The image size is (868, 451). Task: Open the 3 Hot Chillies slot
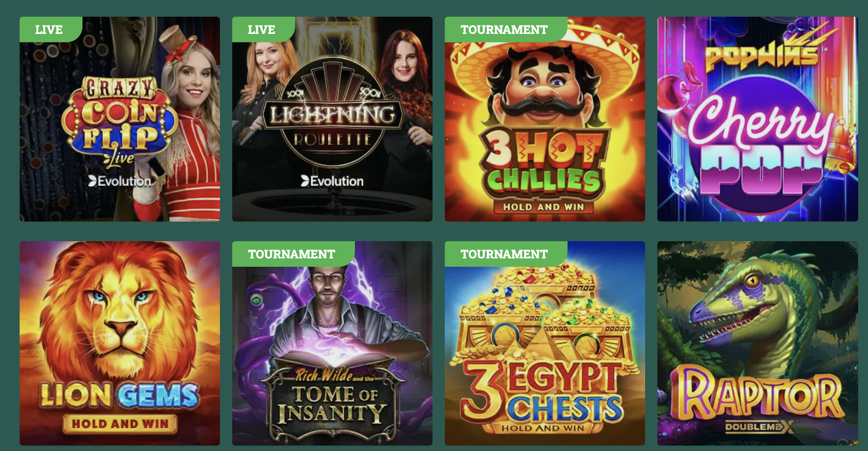pyautogui.click(x=545, y=119)
